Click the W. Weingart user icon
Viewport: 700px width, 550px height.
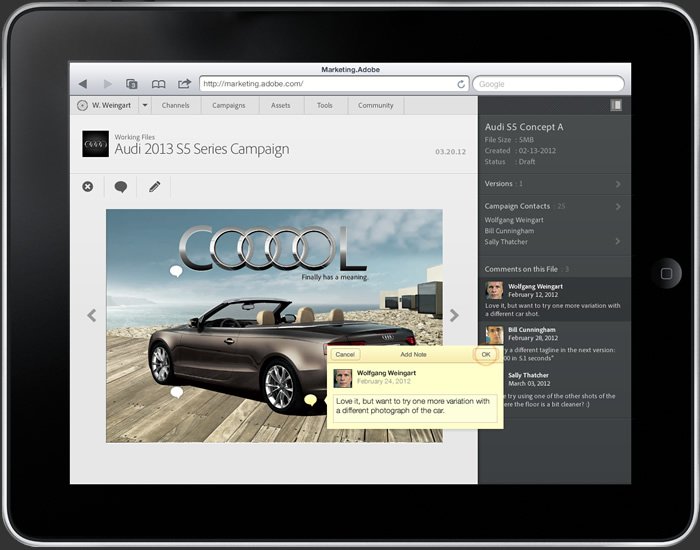[x=82, y=105]
